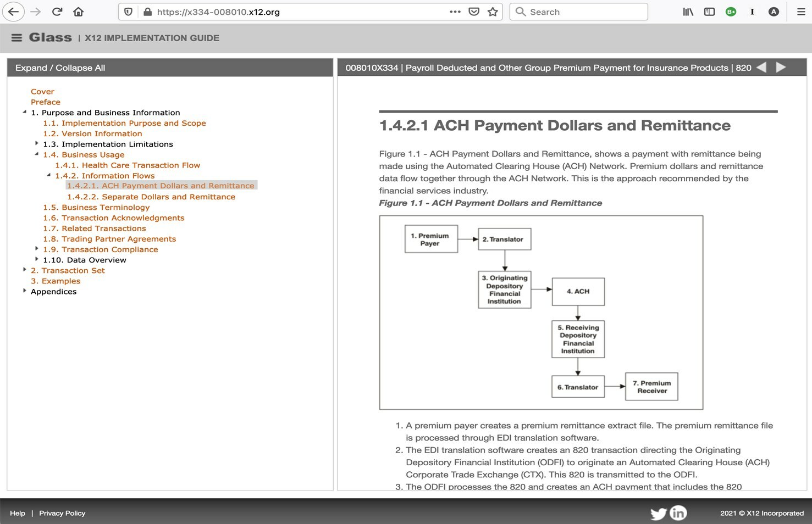Viewport: 812px width, 524px height.
Task: Select 1.4.2.1. ACH Payment Dollars and Remittance
Action: coord(161,186)
